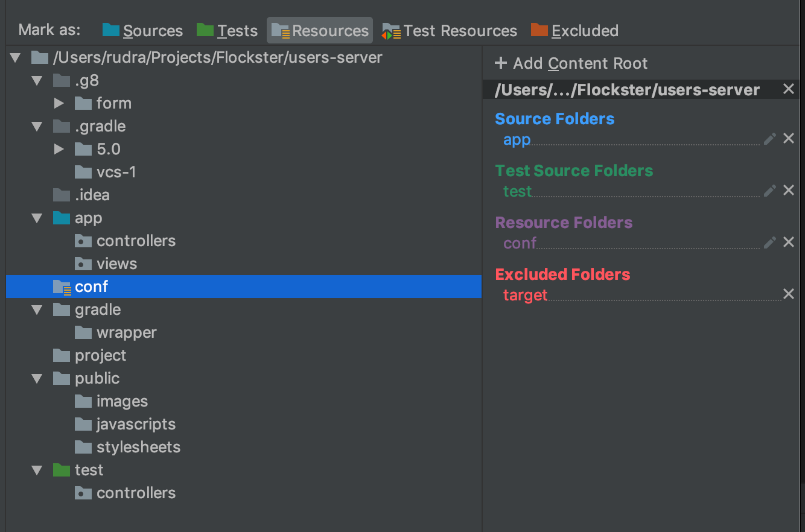805x532 pixels.
Task: Toggle off the active Resources mark
Action: pos(319,30)
